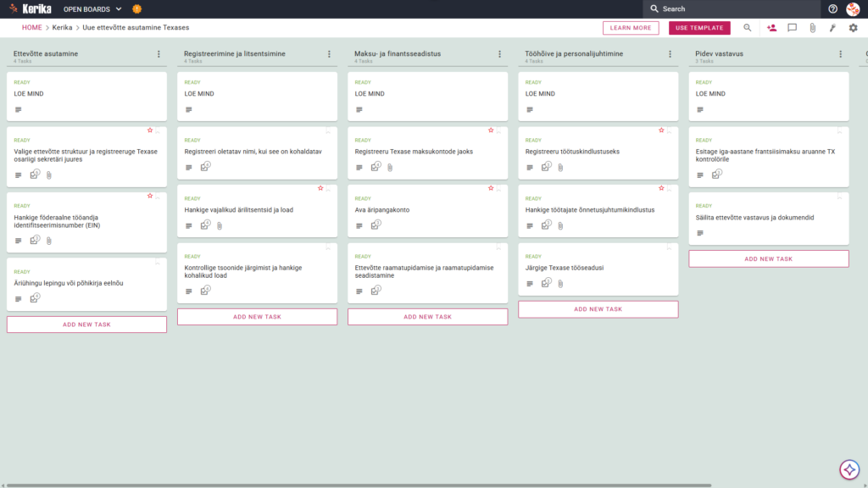Open Ettevõtte asutamine column options menu

[x=159, y=54]
